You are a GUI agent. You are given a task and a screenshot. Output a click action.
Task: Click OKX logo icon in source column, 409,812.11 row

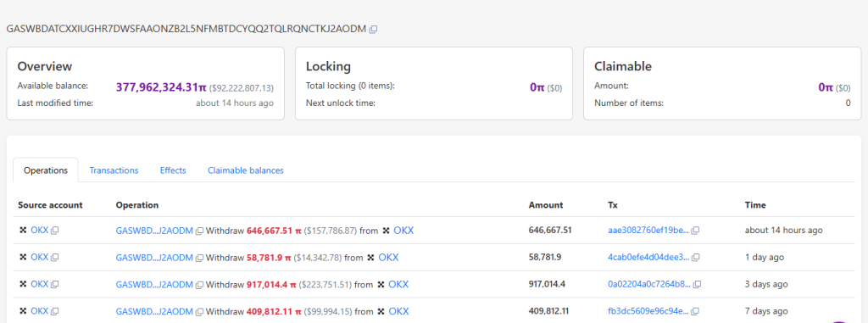23,311
